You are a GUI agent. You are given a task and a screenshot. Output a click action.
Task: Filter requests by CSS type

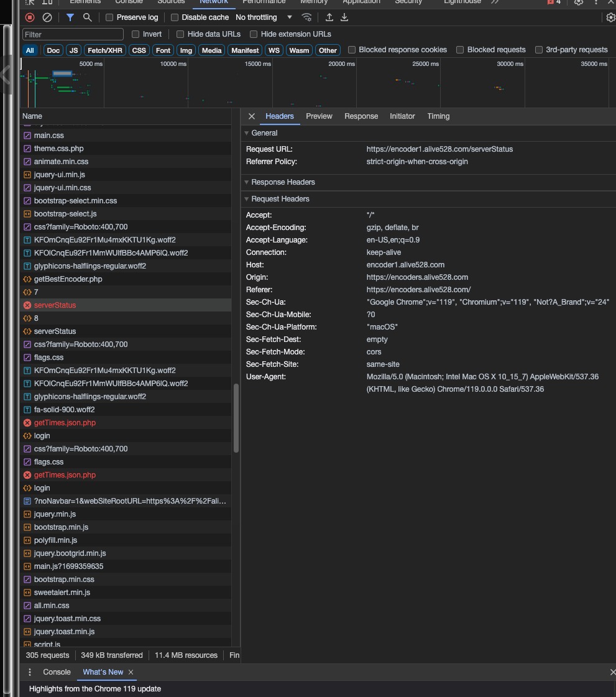coord(139,50)
